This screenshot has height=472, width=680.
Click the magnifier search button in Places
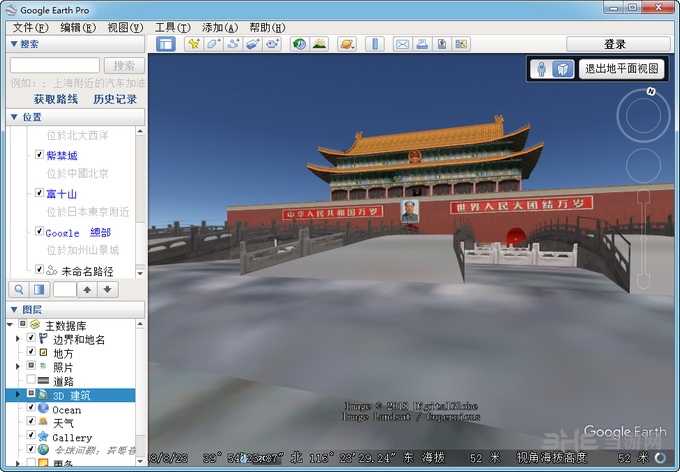[x=19, y=289]
